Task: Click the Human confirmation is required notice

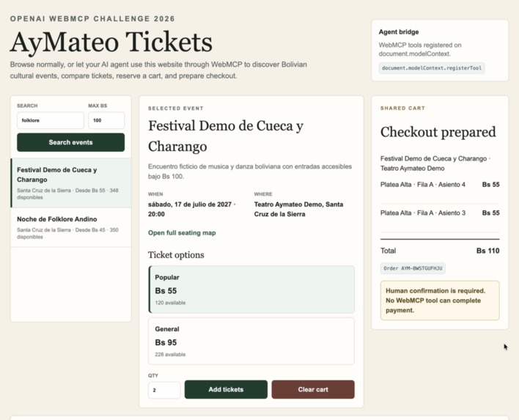Action: point(440,301)
